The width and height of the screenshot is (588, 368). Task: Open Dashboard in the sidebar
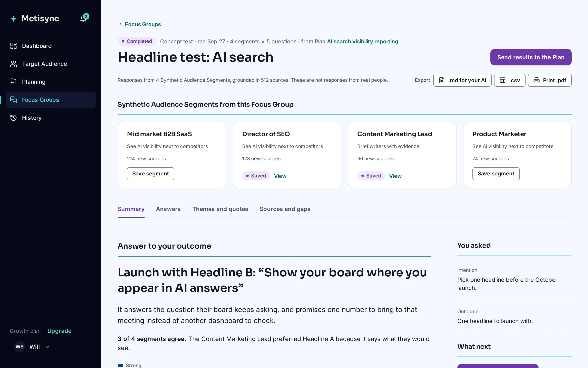click(x=51, y=46)
